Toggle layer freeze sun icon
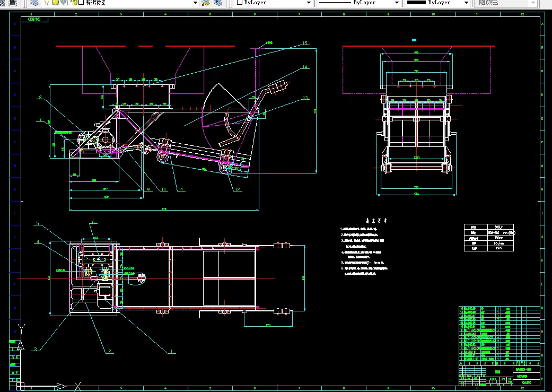552x392 pixels. [x=55, y=3]
